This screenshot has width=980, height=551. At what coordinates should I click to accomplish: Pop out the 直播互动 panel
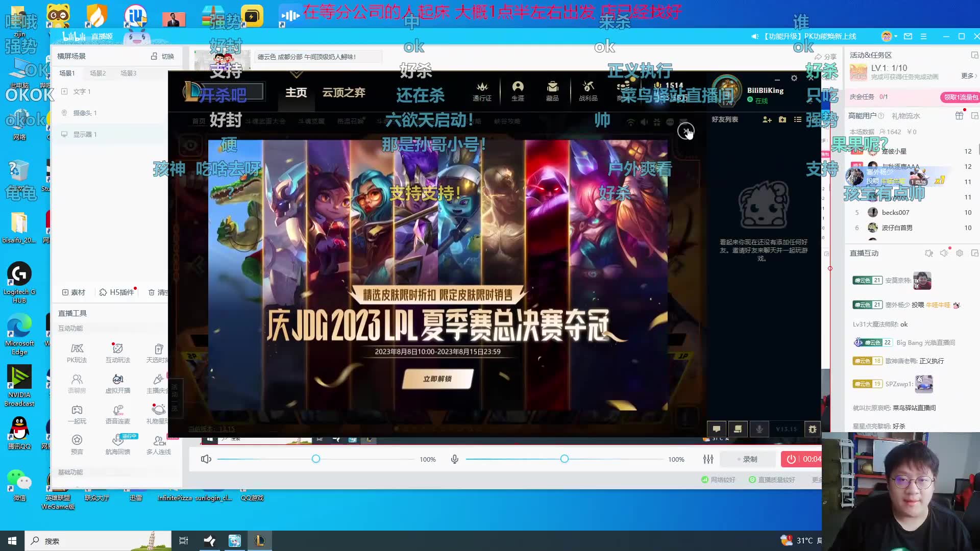click(974, 253)
